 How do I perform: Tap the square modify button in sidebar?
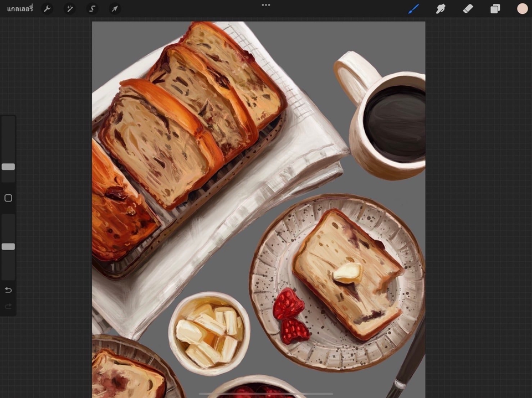click(8, 198)
